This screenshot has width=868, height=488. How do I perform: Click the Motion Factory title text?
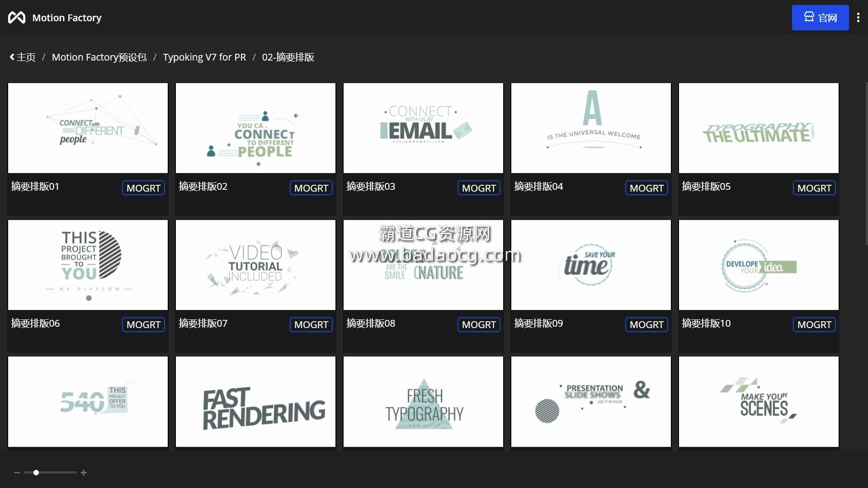(x=67, y=18)
